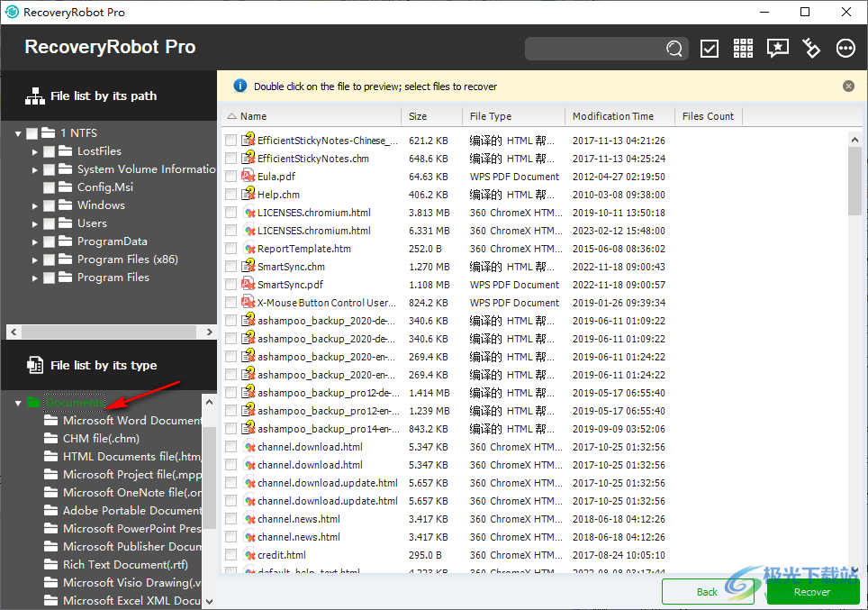Viewport: 868px width, 610px height.
Task: Collapse the Documents type node
Action: (x=18, y=403)
